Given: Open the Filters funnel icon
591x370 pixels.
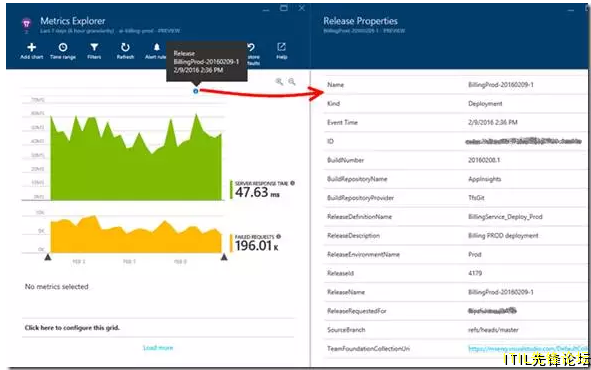Looking at the screenshot, I should pos(94,47).
